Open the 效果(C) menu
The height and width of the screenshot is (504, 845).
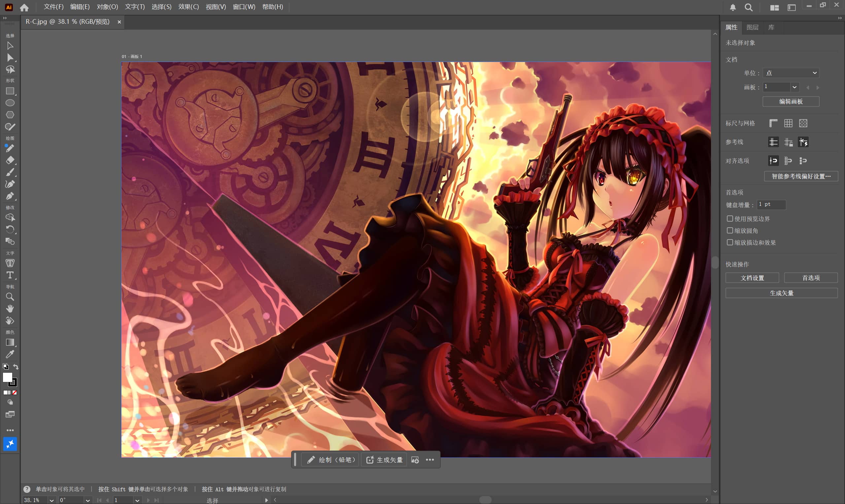[x=188, y=7]
